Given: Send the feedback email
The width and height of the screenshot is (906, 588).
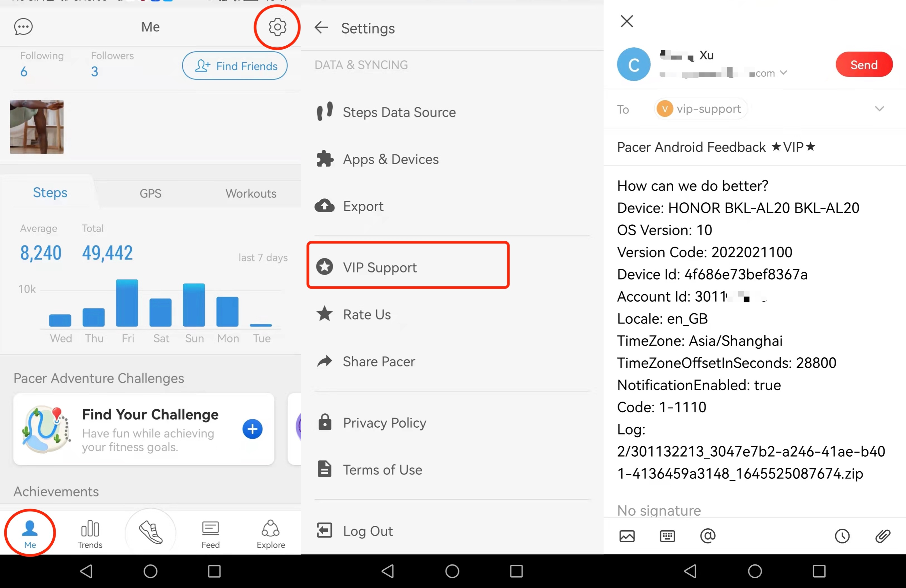Looking at the screenshot, I should pyautogui.click(x=864, y=64).
